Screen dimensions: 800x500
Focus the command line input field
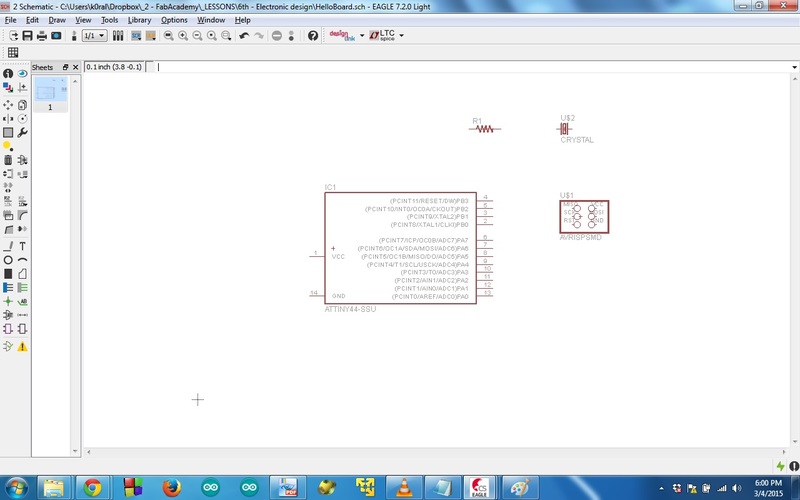click(x=472, y=67)
